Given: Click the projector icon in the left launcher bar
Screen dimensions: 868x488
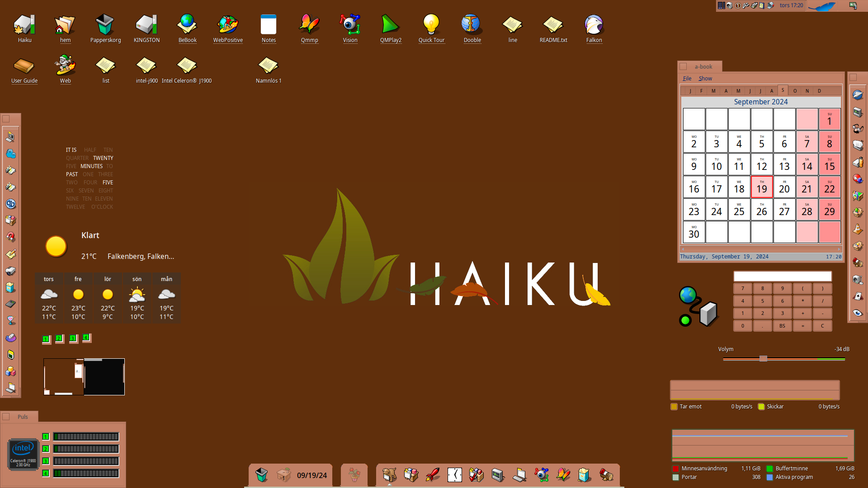Looking at the screenshot, I should click(11, 271).
